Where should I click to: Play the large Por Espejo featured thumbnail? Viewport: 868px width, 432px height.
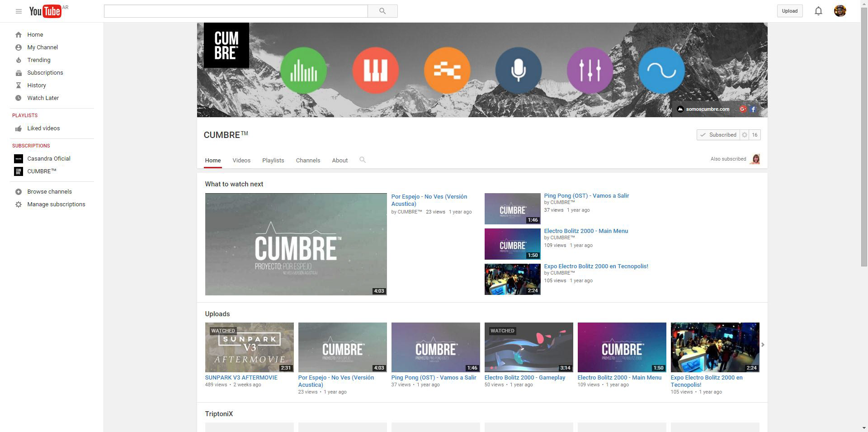[x=296, y=244]
